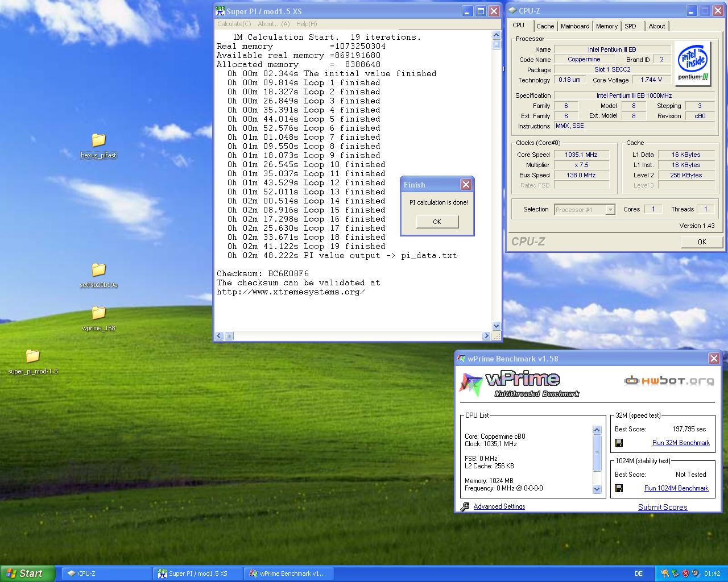Click the taskbar clock showing 01:42
The image size is (728, 582).
[x=712, y=573]
